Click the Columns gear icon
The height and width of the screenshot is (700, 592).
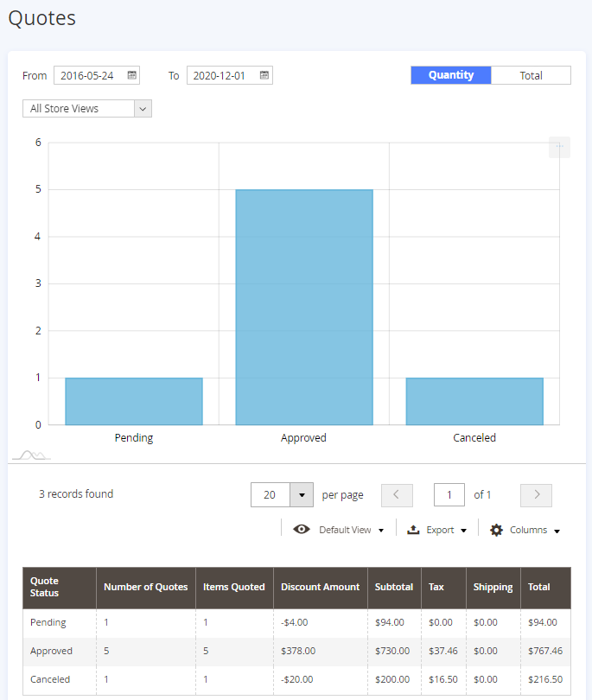point(496,530)
